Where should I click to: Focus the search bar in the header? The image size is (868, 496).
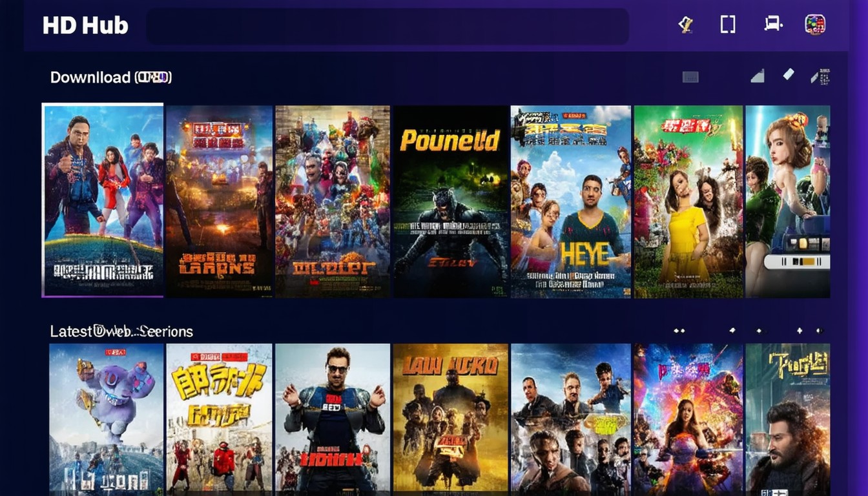[387, 26]
